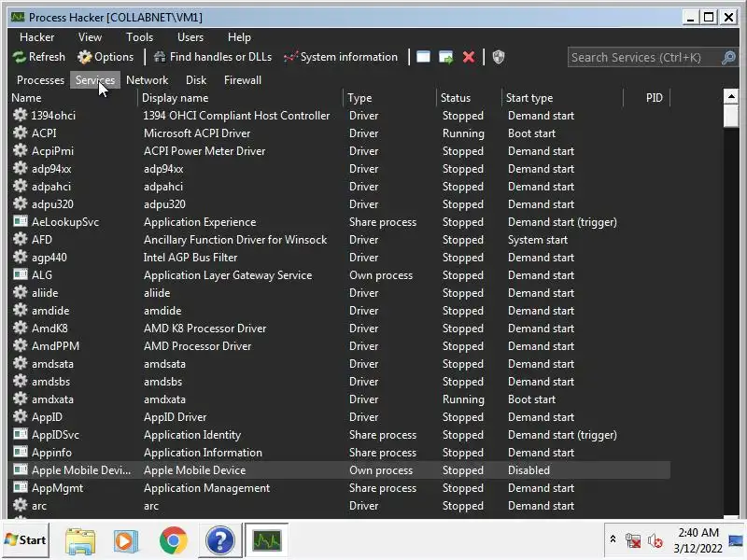Image resolution: width=747 pixels, height=560 pixels.
Task: Switch to the Processes tab
Action: click(40, 80)
